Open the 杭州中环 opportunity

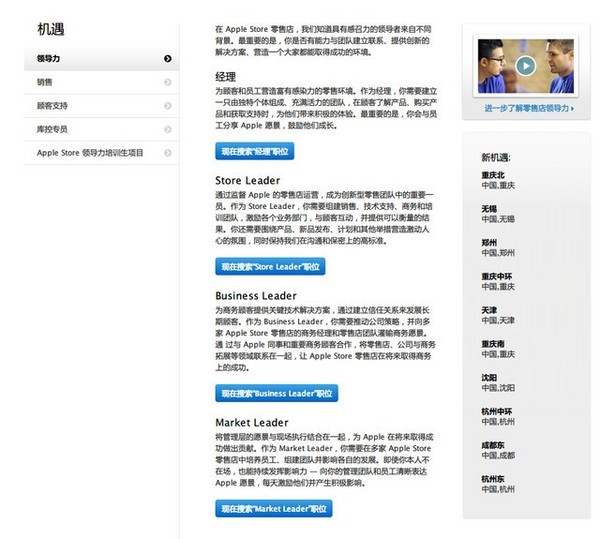tap(497, 411)
